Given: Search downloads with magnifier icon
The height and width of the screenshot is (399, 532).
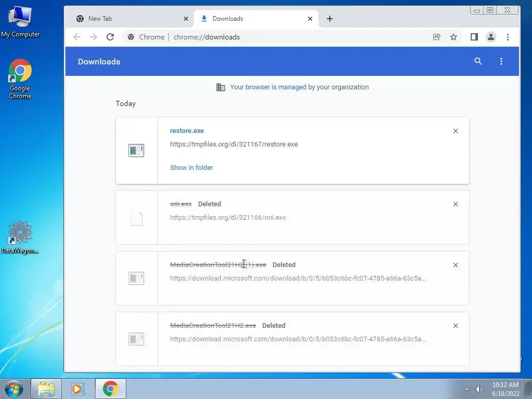Looking at the screenshot, I should pyautogui.click(x=478, y=61).
